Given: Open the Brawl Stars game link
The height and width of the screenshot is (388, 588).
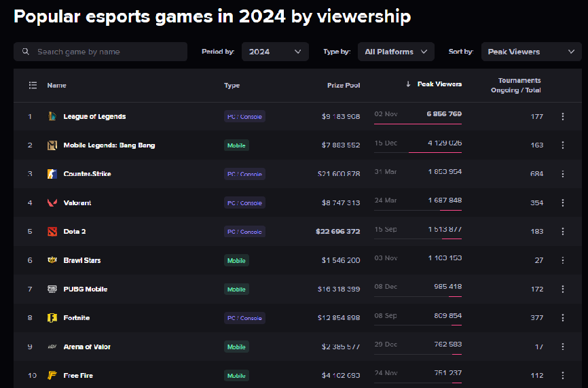Looking at the screenshot, I should click(82, 260).
